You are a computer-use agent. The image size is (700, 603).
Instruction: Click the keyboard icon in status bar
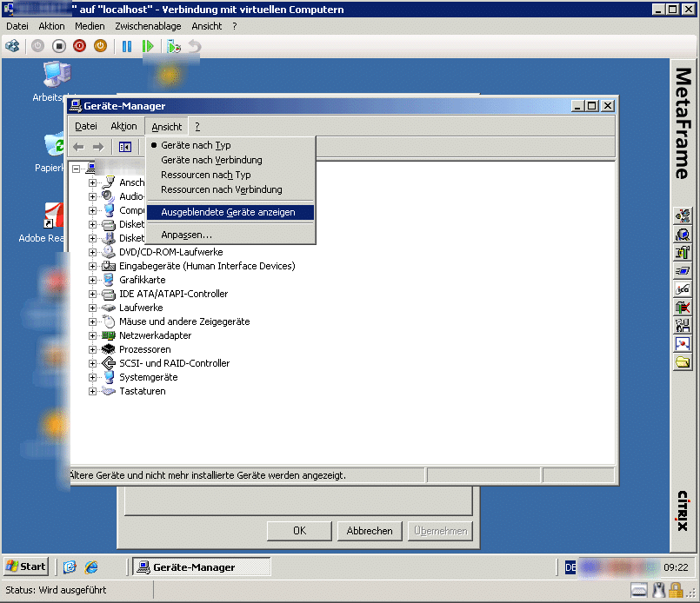coord(639,590)
